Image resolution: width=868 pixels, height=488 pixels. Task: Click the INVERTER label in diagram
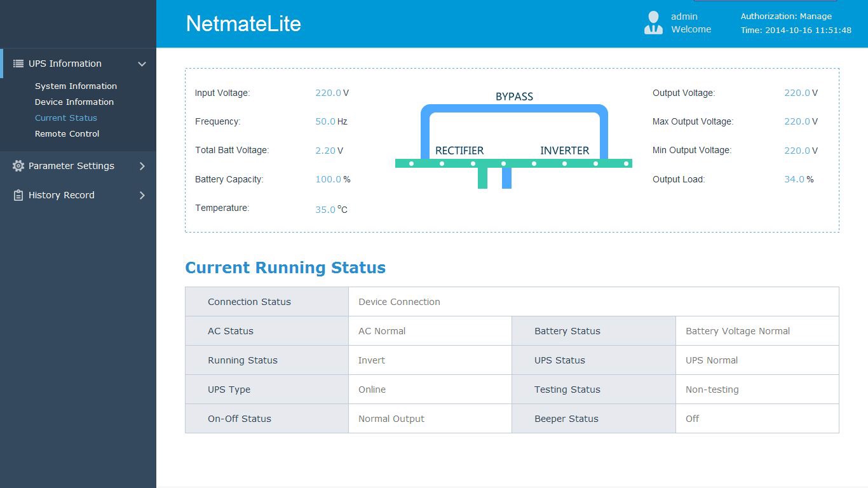[x=564, y=151]
